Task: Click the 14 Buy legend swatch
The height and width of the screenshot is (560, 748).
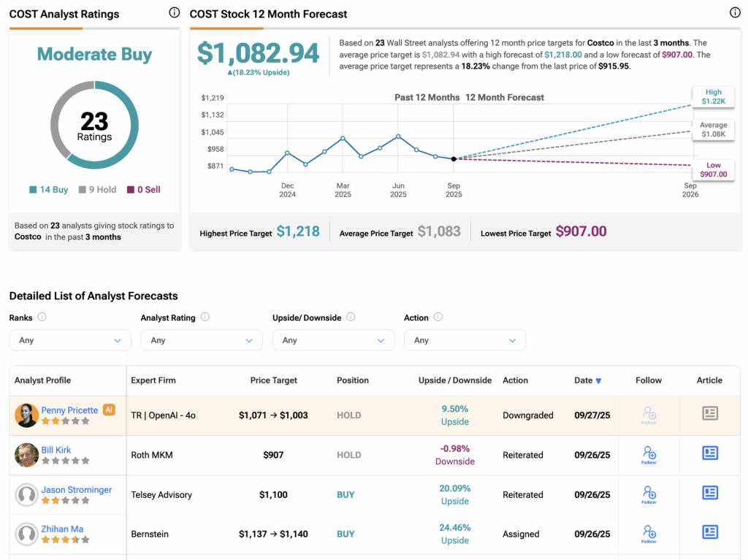Action: click(33, 190)
